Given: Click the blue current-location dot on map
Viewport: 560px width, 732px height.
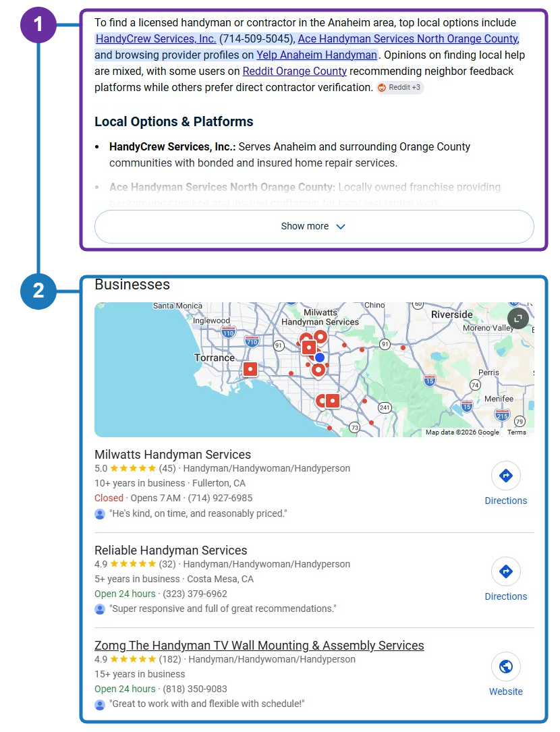Looking at the screenshot, I should (x=319, y=357).
